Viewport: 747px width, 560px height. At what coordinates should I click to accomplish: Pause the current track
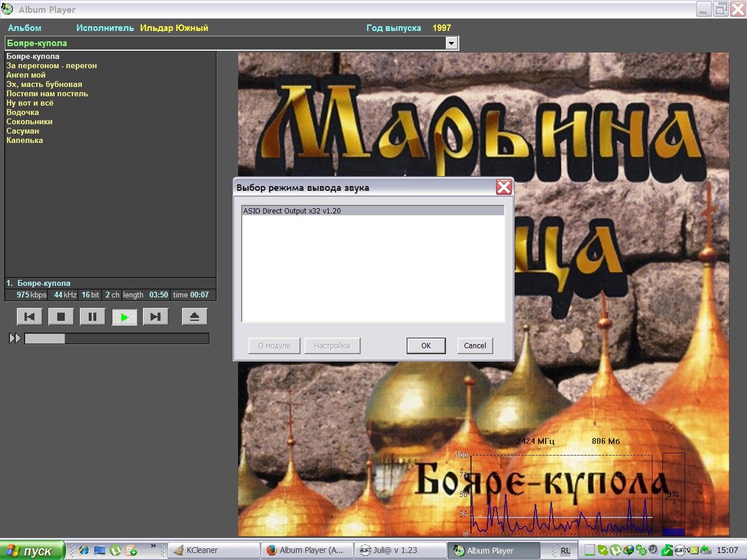92,317
